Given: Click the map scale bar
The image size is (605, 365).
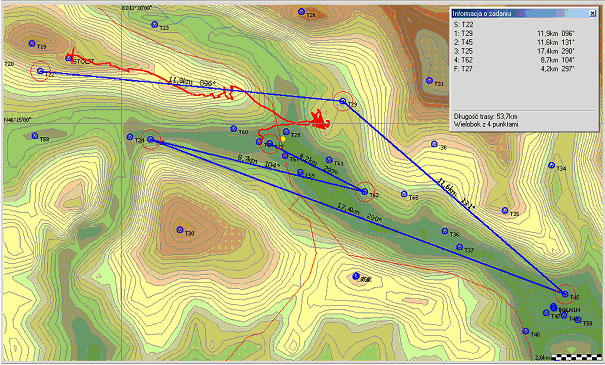Looking at the screenshot, I should coord(576,357).
